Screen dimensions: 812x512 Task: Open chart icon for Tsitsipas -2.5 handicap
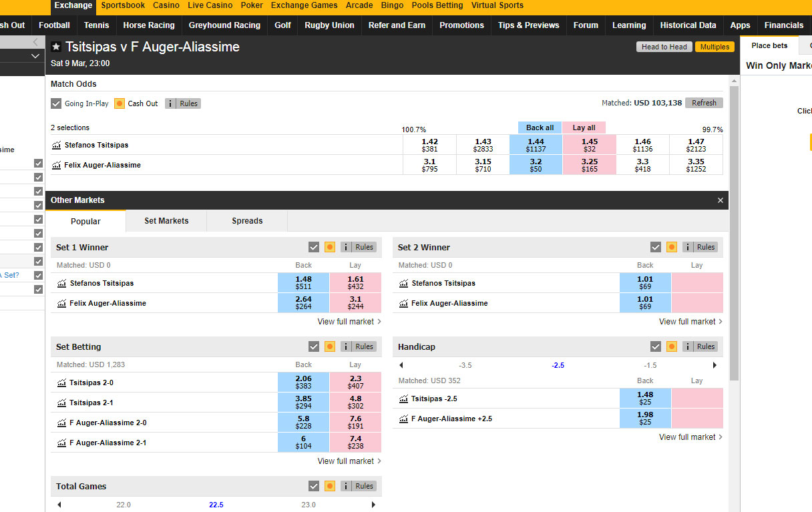403,399
